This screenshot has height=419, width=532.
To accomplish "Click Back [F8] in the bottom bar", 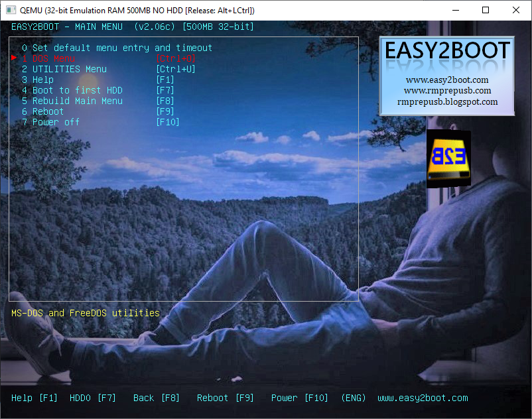I will [x=157, y=398].
